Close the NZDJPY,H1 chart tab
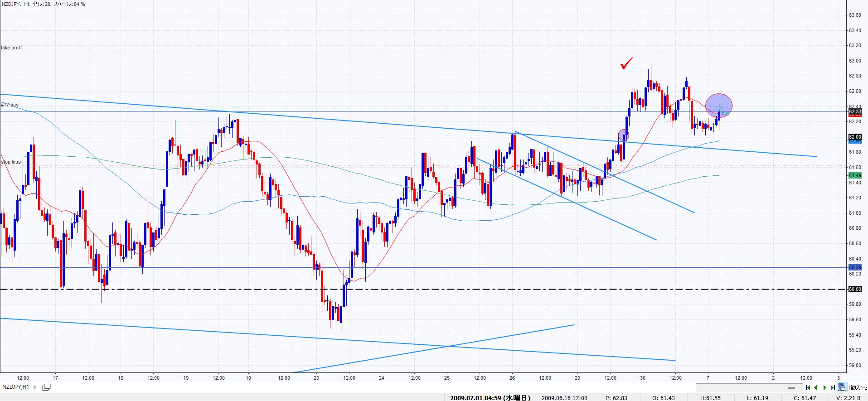868x401 pixels. coord(35,387)
